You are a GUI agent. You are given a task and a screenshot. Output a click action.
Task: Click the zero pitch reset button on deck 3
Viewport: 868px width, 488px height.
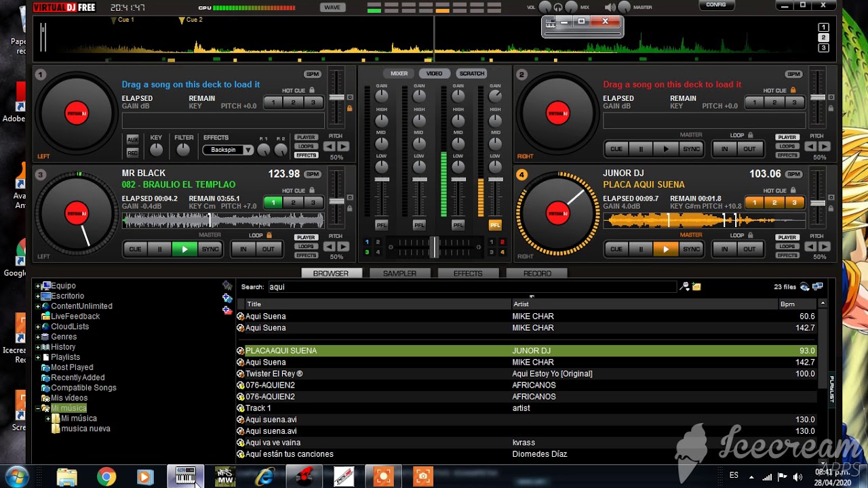pyautogui.click(x=350, y=197)
